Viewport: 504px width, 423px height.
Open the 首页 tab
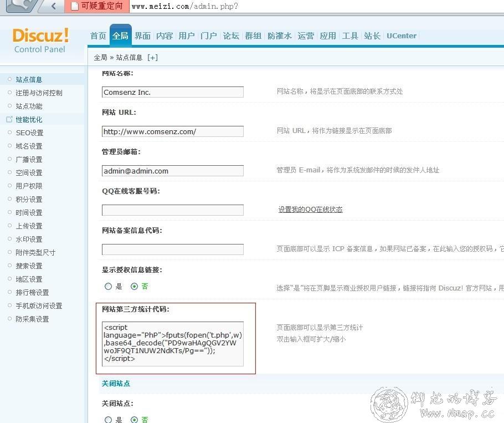point(98,35)
